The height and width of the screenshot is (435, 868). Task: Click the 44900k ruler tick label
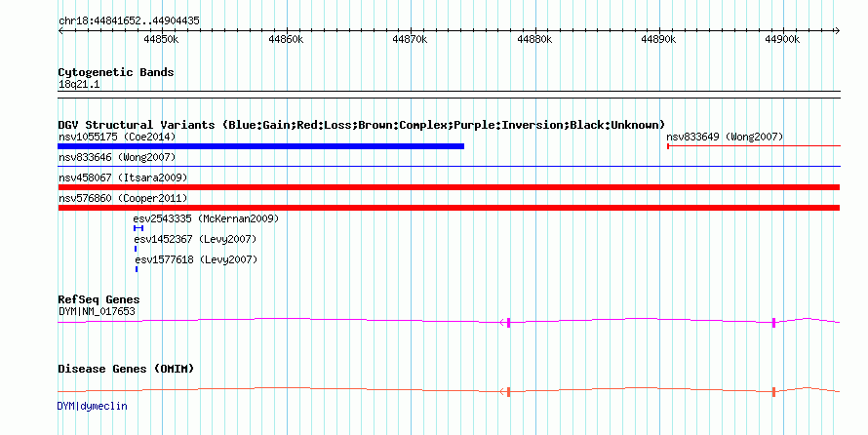pos(782,39)
